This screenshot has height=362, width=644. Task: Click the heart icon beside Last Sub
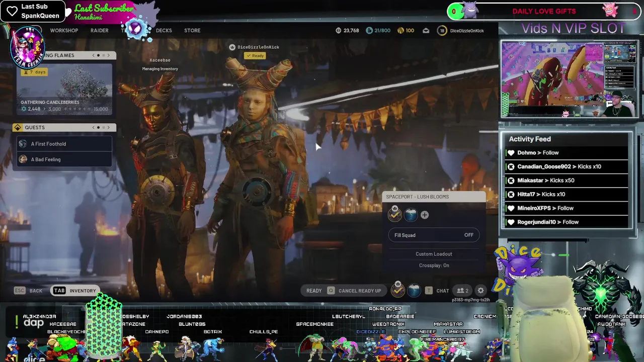[12, 11]
